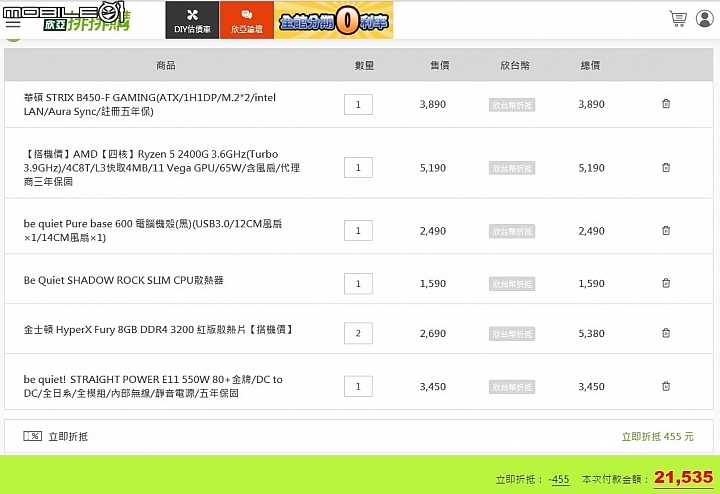This screenshot has width=720, height=494.
Task: Open the be quiet Pure base 600 product name
Action: coord(152,230)
